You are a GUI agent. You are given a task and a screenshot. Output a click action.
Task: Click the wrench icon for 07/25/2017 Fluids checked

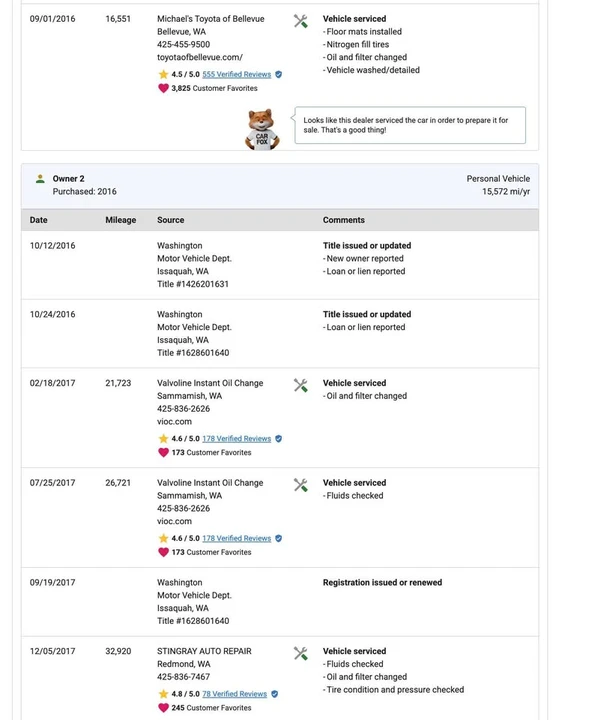[300, 485]
